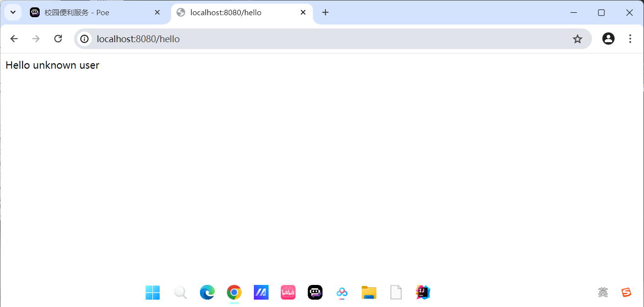Open the new tab plus button
Image resolution: width=644 pixels, height=307 pixels.
(x=325, y=13)
